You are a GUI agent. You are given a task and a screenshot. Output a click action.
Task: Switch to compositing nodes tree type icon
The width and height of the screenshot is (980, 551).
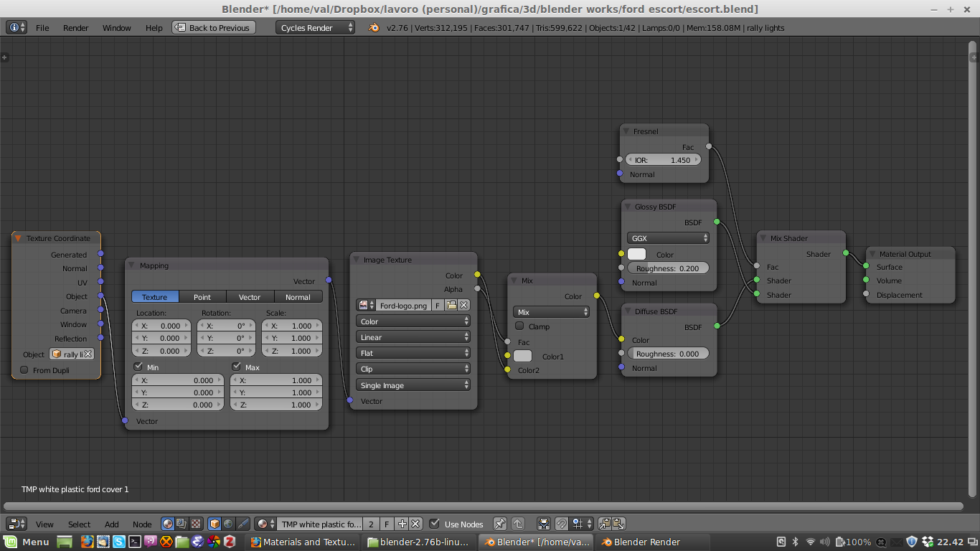pyautogui.click(x=180, y=524)
